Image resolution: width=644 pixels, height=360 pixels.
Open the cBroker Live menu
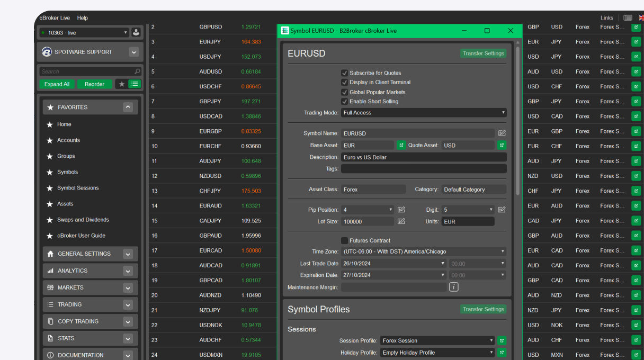[x=55, y=18]
